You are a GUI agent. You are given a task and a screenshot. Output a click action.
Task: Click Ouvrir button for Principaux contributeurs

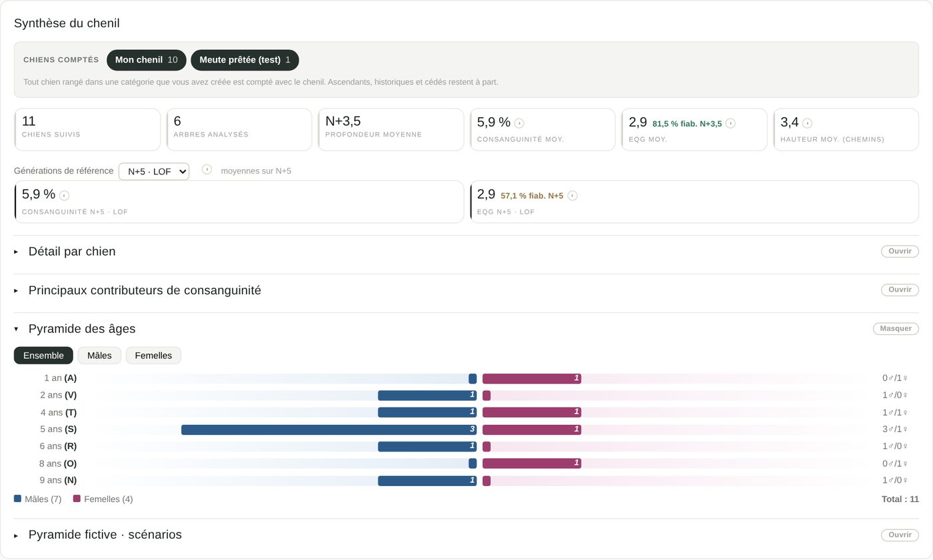click(x=900, y=290)
